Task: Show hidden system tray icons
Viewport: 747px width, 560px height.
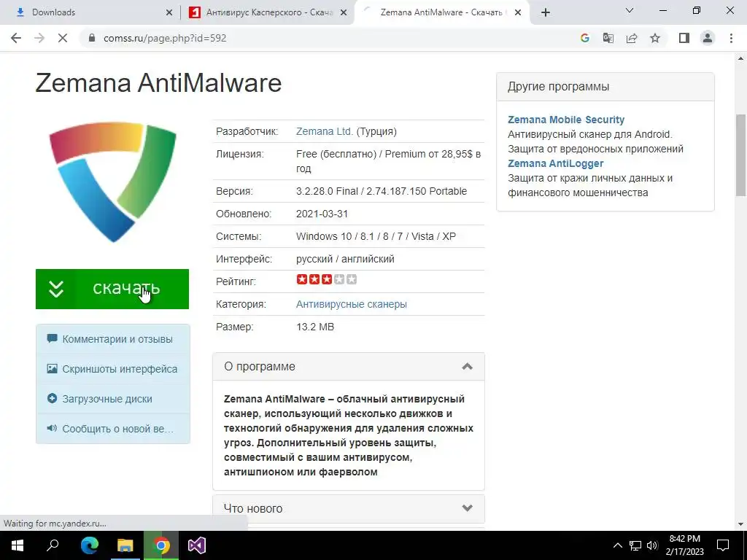Action: [617, 545]
